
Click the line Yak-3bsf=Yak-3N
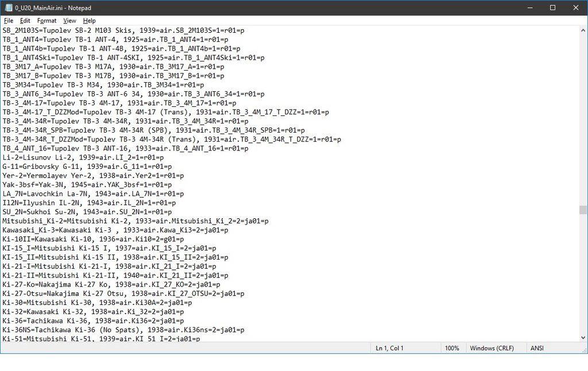pyautogui.click(x=87, y=184)
